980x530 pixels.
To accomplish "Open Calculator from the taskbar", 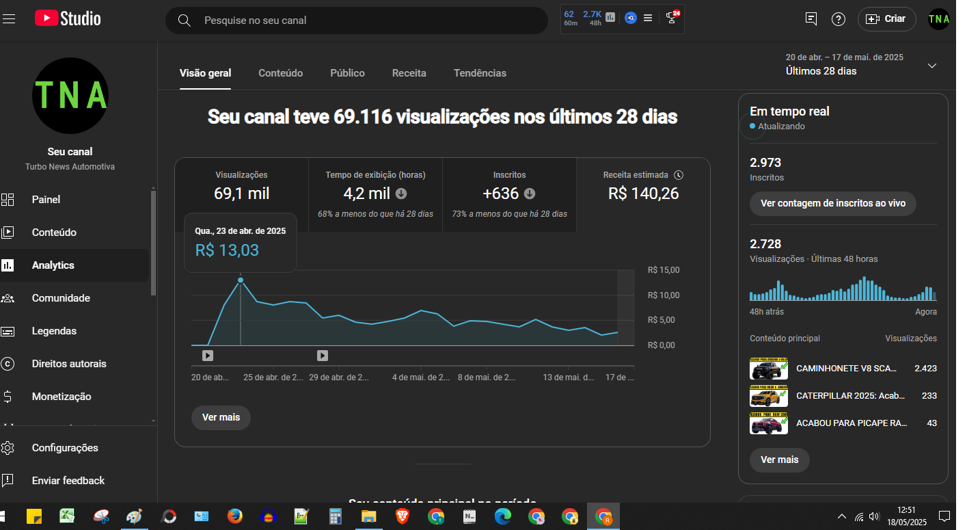I will (335, 516).
